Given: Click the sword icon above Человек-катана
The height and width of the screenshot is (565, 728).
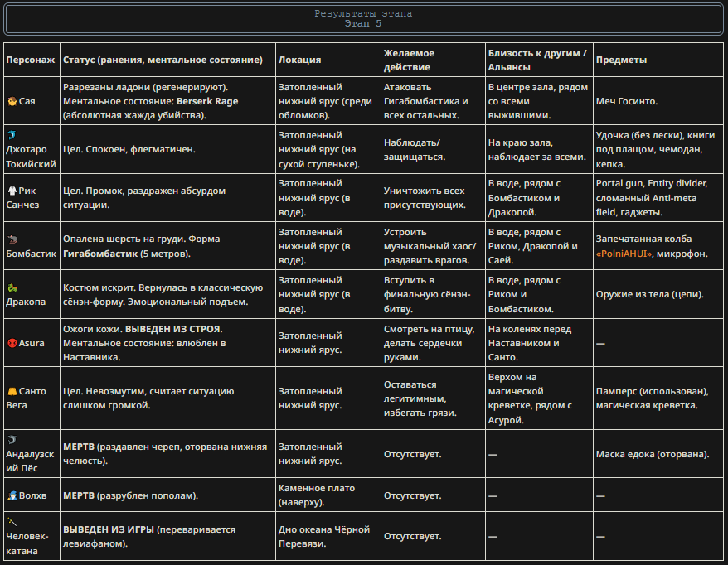Looking at the screenshot, I should point(12,522).
